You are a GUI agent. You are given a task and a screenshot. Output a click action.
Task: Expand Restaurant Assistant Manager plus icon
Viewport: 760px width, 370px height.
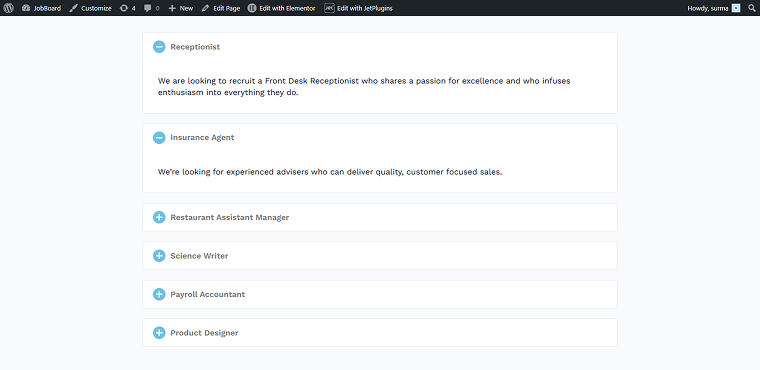pos(159,217)
